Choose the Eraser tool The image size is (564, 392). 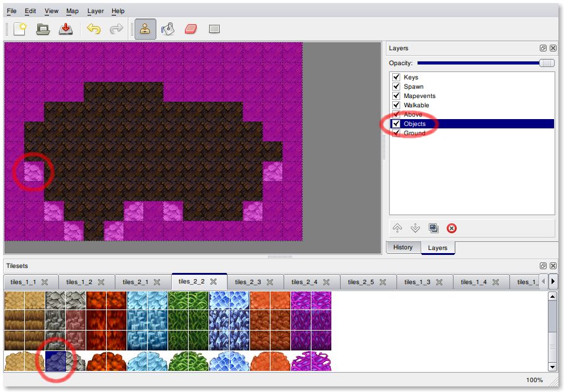pyautogui.click(x=190, y=29)
